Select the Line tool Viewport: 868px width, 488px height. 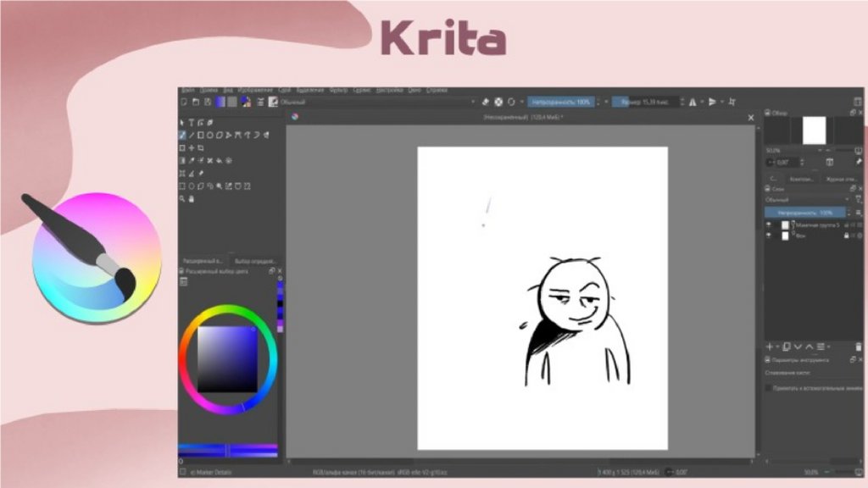point(192,135)
